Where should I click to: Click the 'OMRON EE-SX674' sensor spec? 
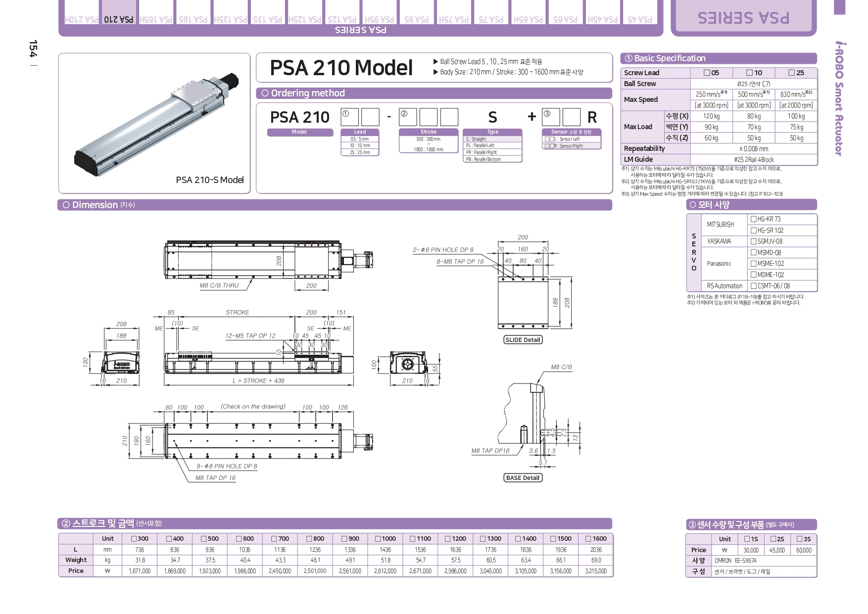click(x=735, y=561)
